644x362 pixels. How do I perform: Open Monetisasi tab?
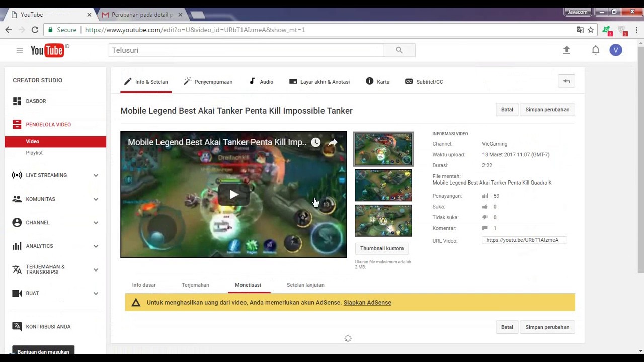(x=248, y=285)
